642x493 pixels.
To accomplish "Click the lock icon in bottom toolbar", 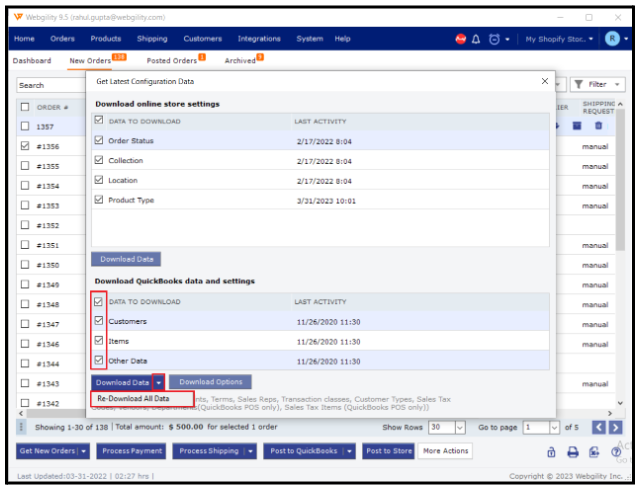I will tap(551, 452).
